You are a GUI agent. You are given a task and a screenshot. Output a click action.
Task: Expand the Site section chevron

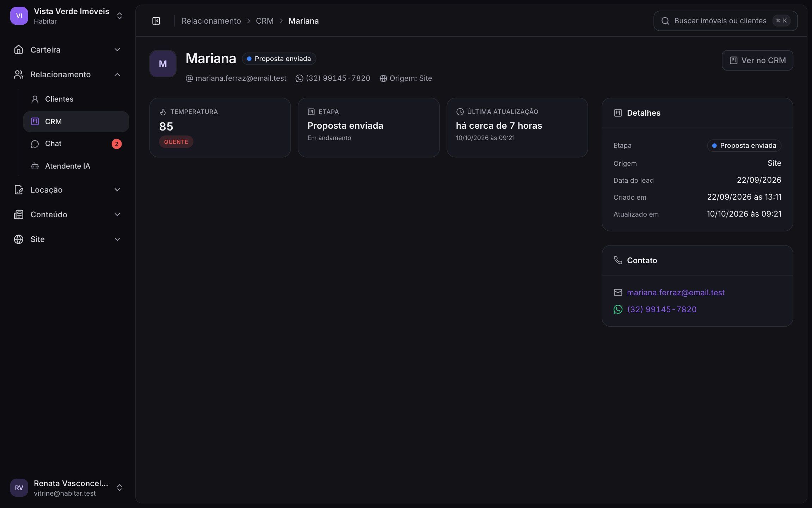[x=117, y=239]
